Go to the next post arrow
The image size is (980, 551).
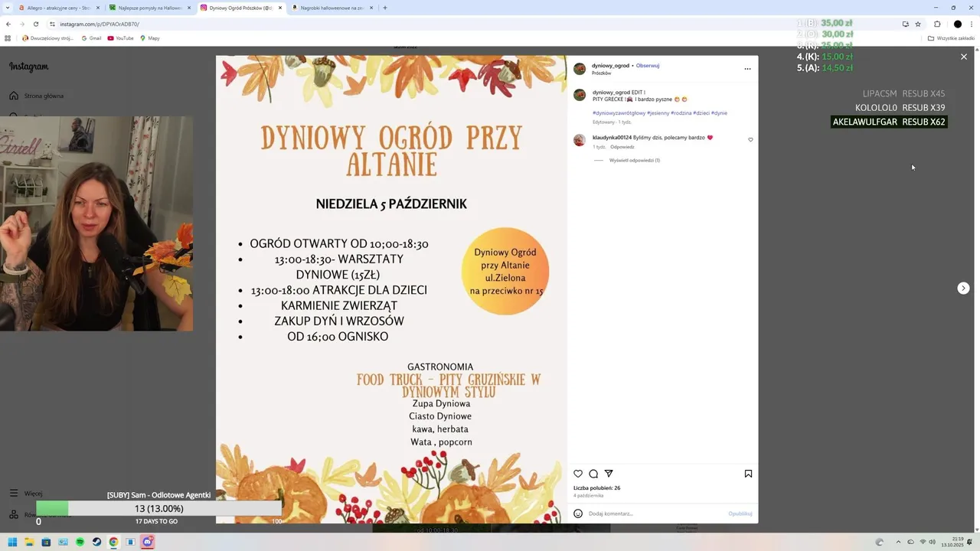pos(963,289)
